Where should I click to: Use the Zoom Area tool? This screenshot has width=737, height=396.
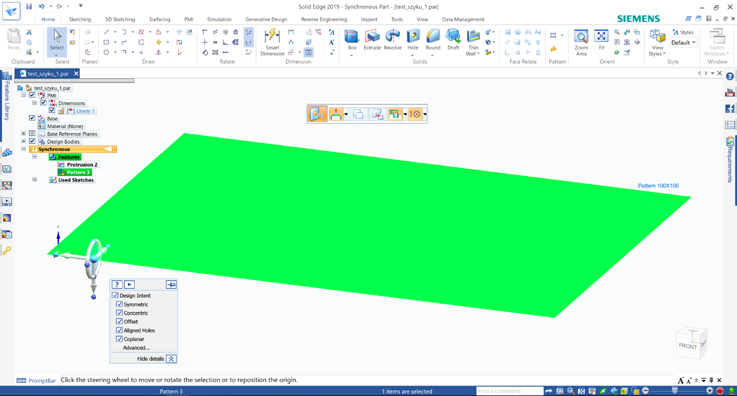581,42
